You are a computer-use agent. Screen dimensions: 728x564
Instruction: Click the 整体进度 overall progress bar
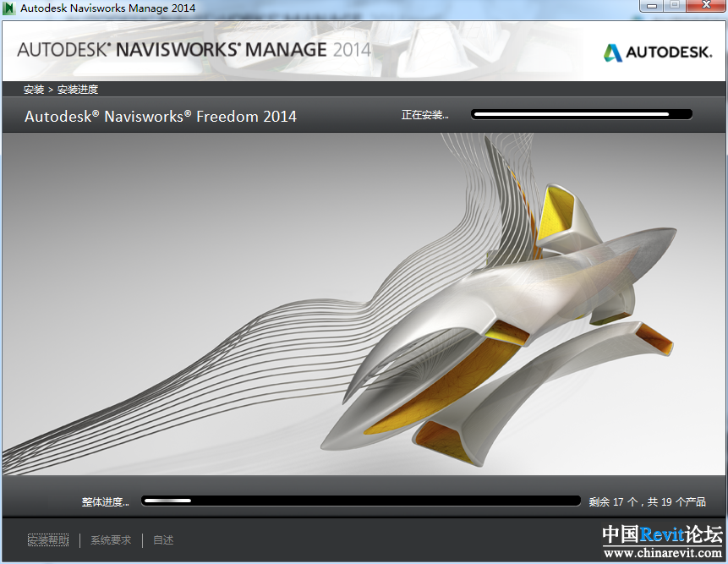point(360,501)
